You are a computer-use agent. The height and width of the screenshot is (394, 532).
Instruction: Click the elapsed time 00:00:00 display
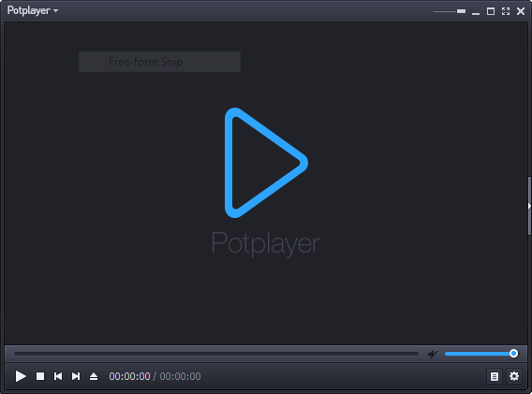tap(129, 376)
